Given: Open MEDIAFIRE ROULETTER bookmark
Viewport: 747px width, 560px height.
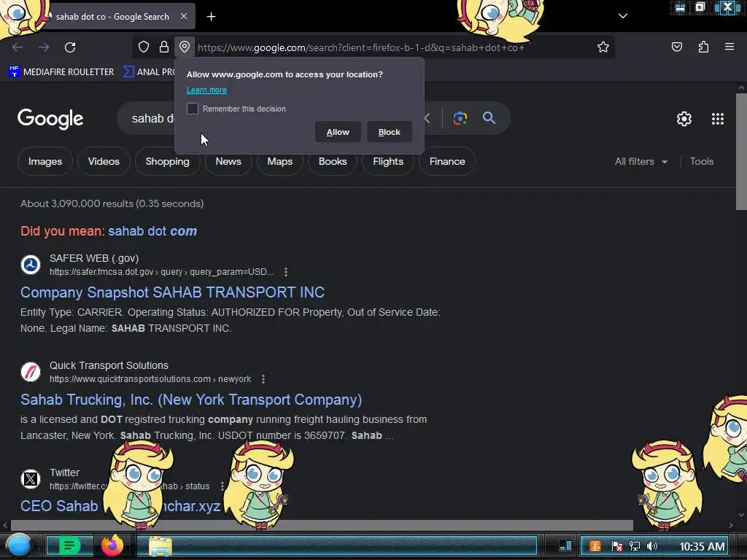Looking at the screenshot, I should tap(61, 72).
